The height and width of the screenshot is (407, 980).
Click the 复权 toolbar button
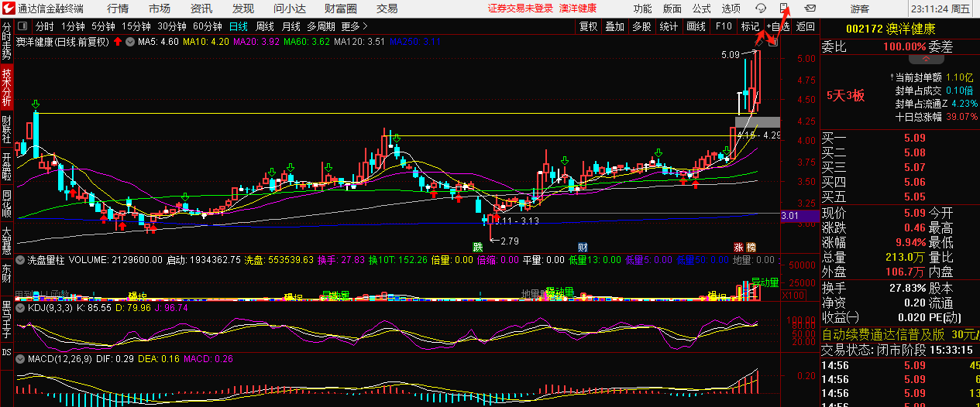point(589,26)
